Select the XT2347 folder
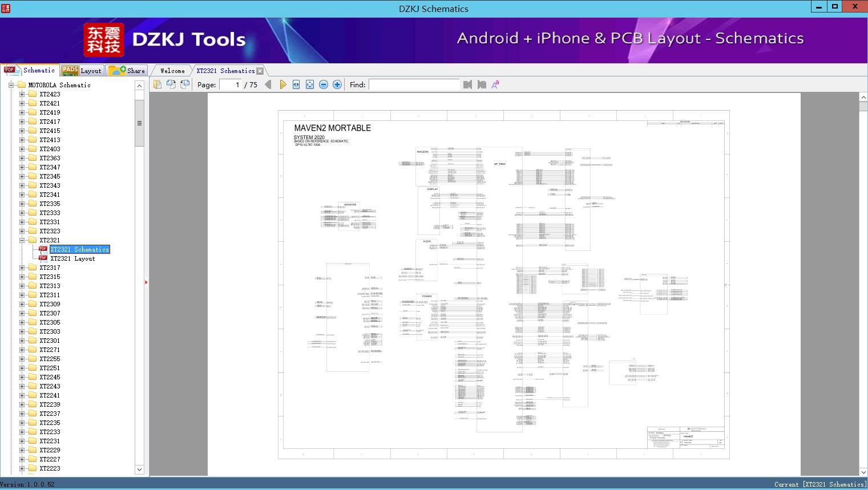868x490 pixels. [50, 167]
